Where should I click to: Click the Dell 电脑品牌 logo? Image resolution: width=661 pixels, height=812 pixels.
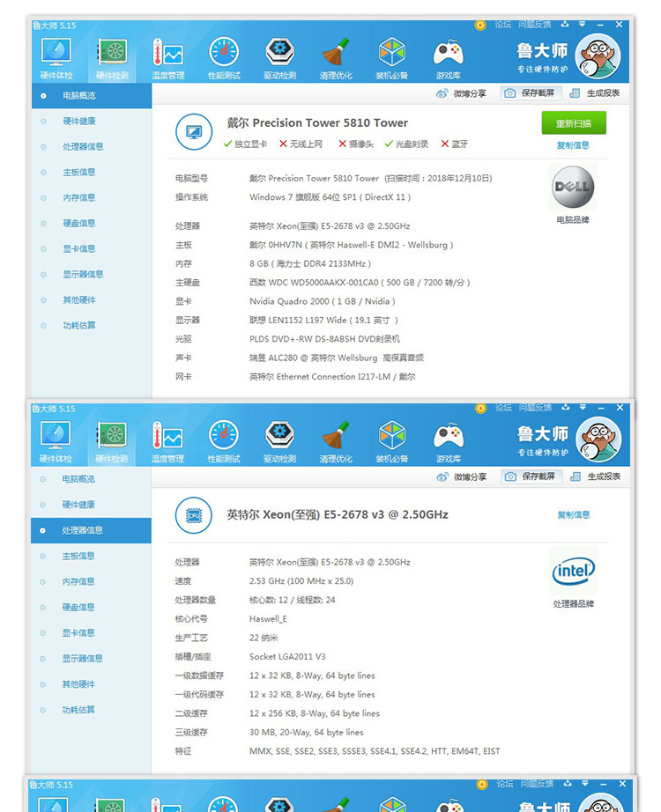(573, 187)
